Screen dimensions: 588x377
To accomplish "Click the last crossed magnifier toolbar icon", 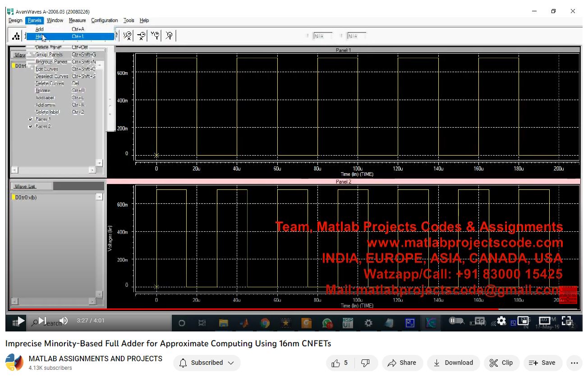I will click(x=169, y=36).
